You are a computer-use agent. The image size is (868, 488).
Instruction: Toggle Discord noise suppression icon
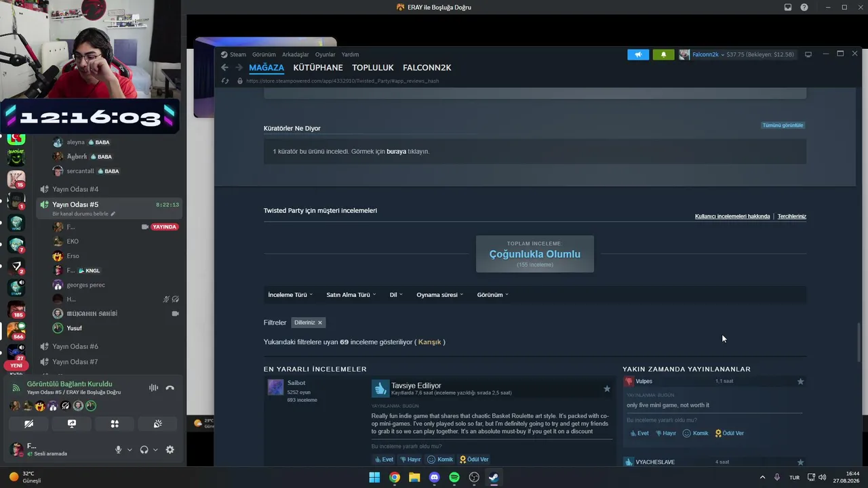point(153,388)
